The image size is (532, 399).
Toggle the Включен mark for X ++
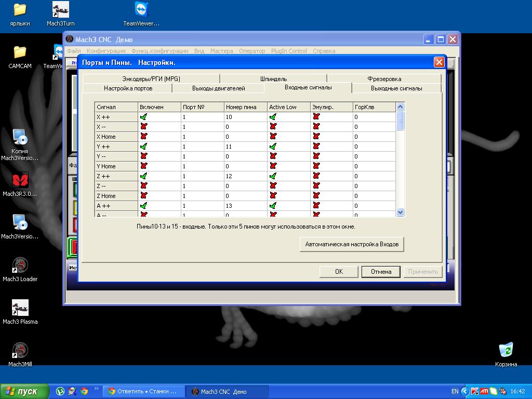[143, 117]
